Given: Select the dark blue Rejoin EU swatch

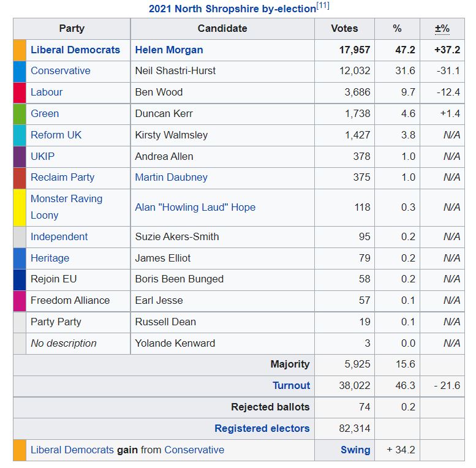Looking at the screenshot, I should click(20, 280).
